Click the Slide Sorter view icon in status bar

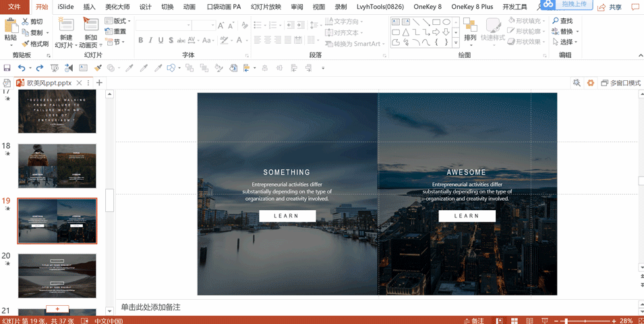click(514, 321)
